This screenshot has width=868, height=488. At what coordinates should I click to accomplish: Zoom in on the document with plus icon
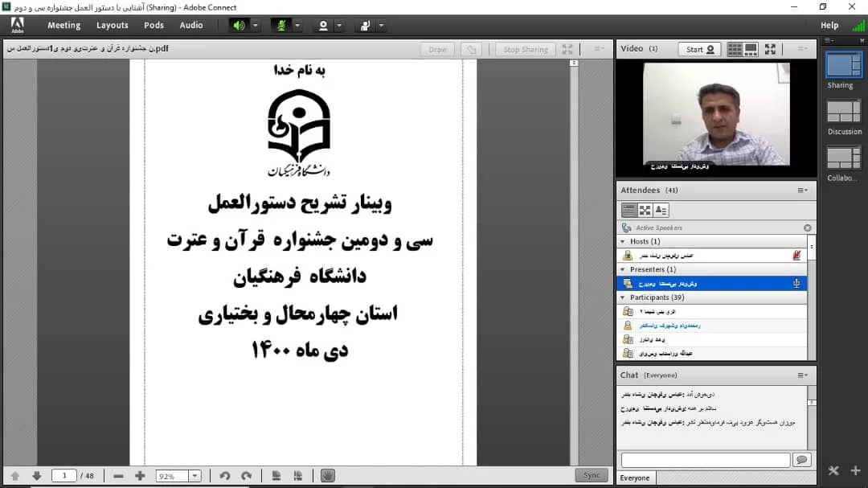(140, 476)
